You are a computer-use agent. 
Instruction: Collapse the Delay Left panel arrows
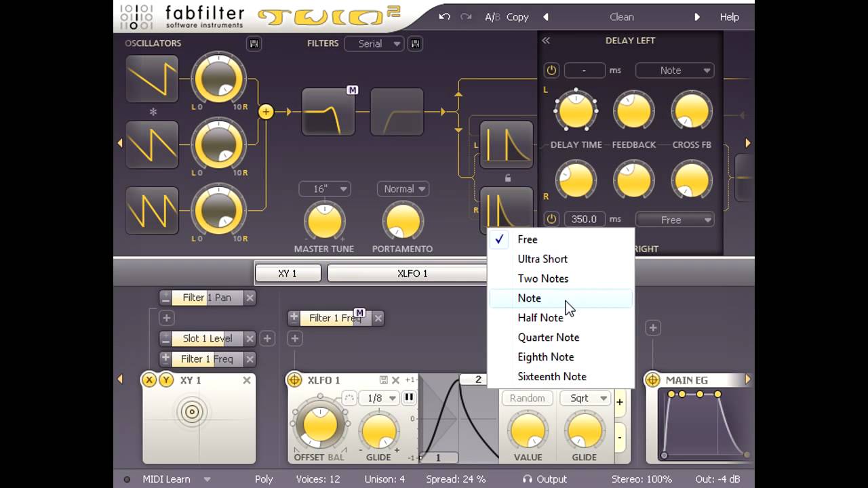(546, 41)
